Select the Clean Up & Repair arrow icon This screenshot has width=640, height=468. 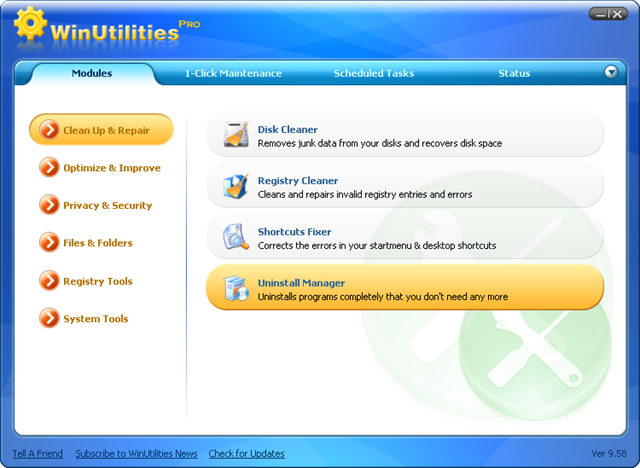click(x=49, y=130)
